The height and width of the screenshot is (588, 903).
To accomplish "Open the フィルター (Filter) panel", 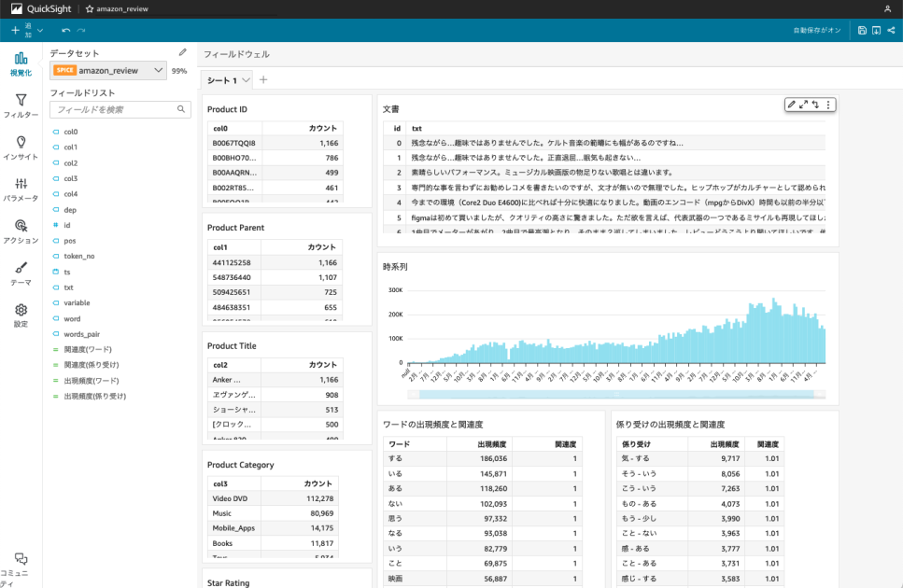I will [x=21, y=104].
